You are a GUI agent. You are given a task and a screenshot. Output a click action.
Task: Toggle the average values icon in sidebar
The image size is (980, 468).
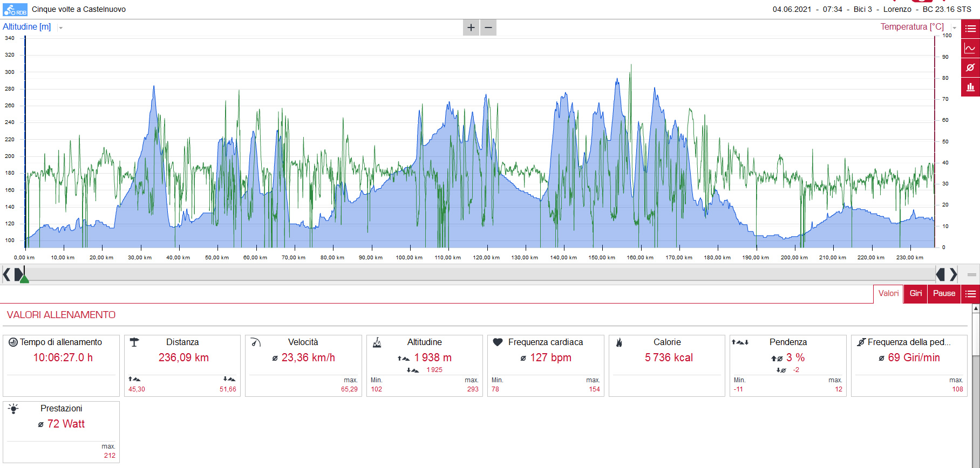point(970,67)
